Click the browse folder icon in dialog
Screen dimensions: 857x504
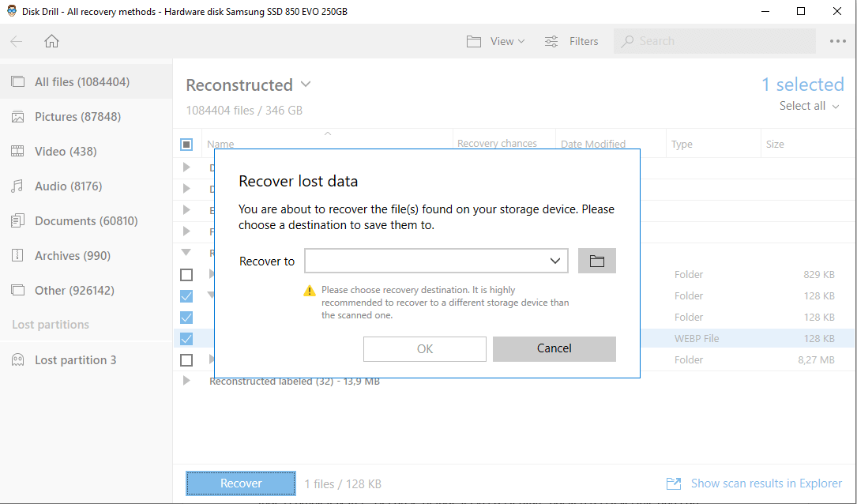coord(596,261)
